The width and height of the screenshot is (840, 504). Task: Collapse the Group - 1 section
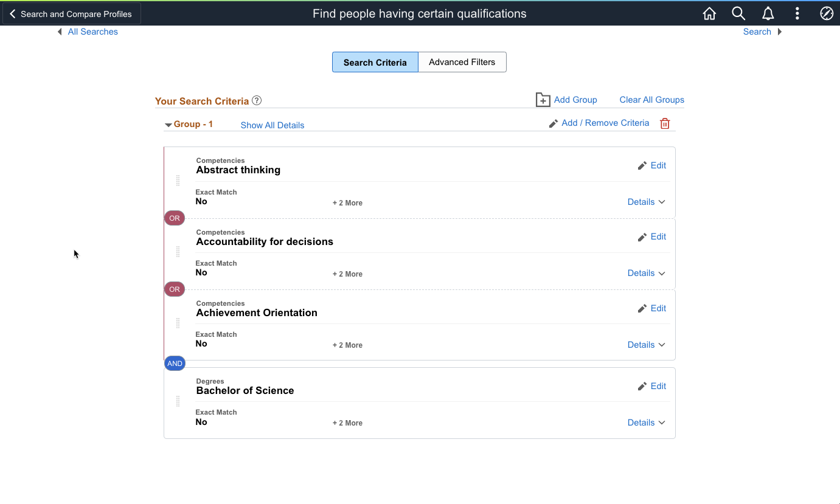(x=168, y=125)
